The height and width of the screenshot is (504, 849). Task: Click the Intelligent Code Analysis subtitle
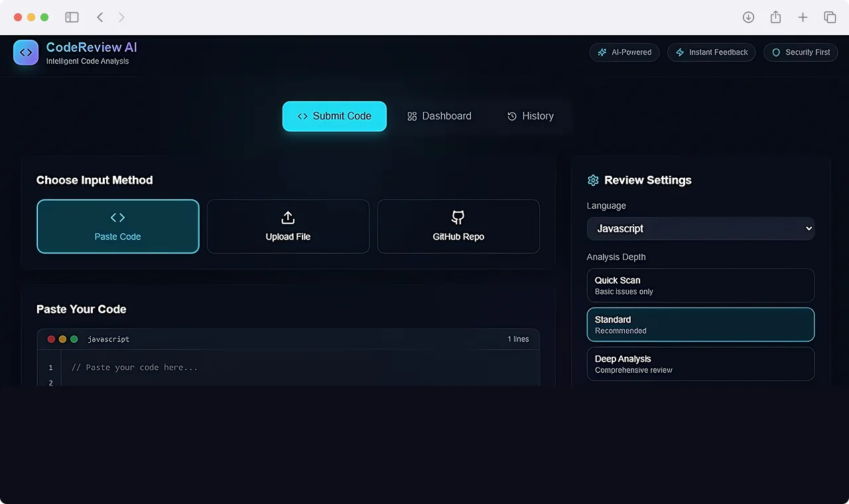[88, 61]
